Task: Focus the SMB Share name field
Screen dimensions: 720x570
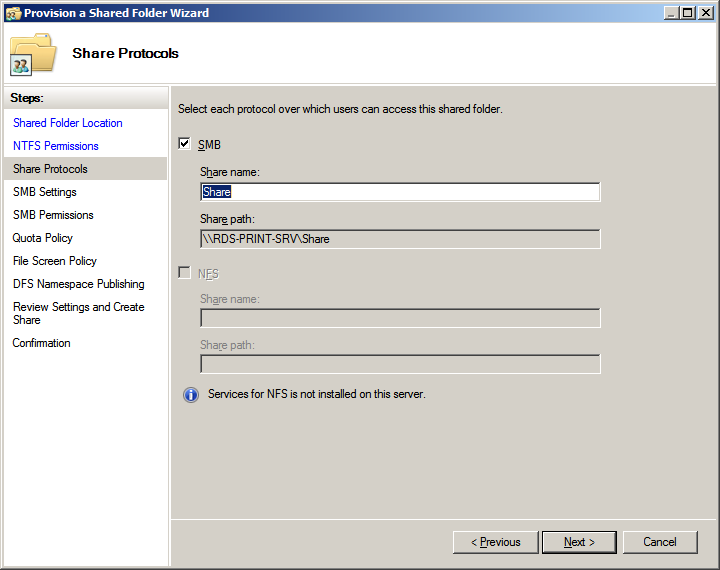Action: click(x=400, y=192)
